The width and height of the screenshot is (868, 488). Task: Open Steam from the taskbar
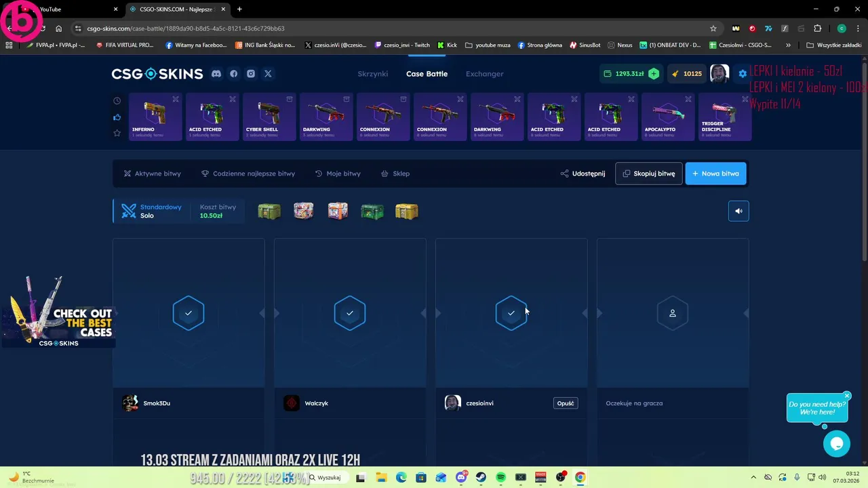tap(481, 477)
